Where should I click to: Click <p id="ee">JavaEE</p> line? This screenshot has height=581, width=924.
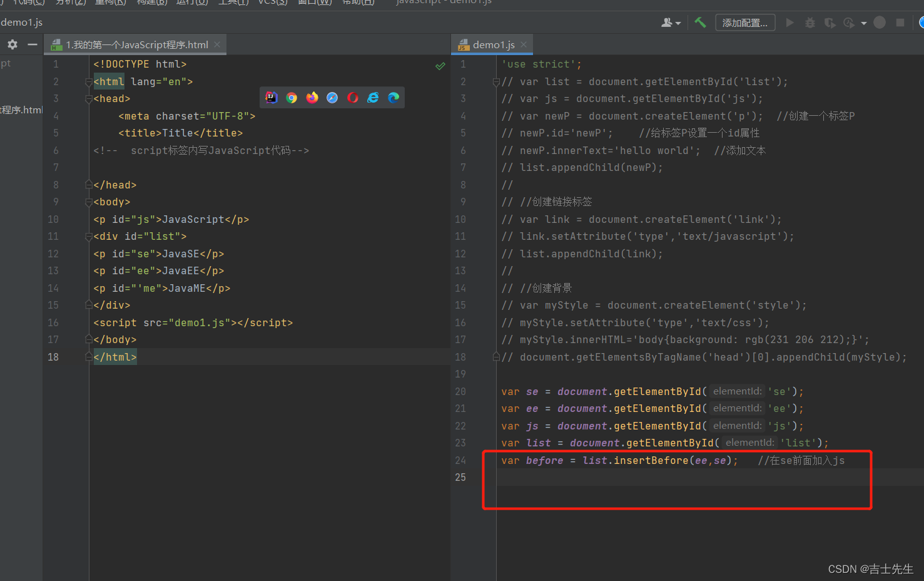[159, 271]
